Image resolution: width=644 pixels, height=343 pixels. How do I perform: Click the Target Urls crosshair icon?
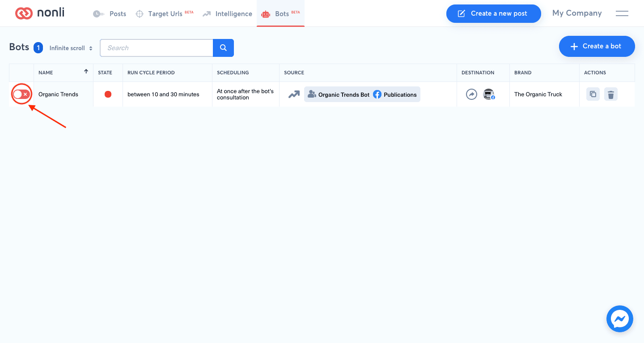140,14
